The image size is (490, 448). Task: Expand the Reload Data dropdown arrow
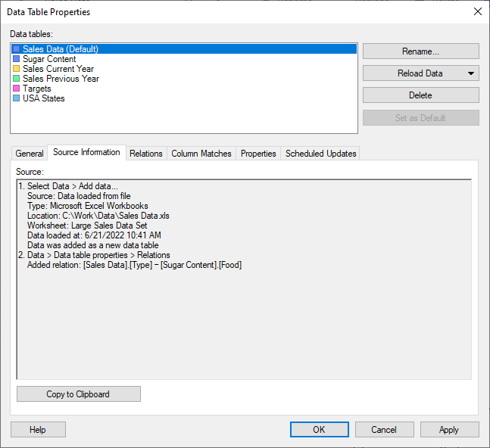pos(471,73)
